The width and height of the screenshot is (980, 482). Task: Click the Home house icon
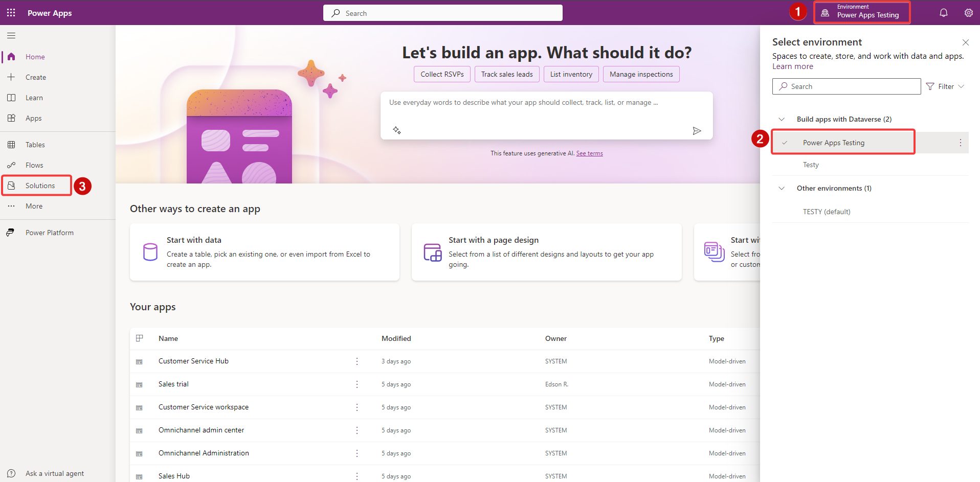(x=11, y=57)
